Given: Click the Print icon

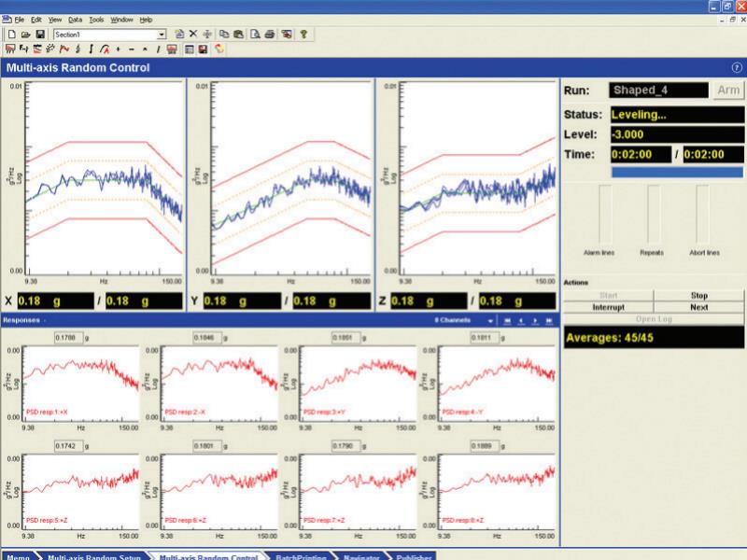Looking at the screenshot, I should pyautogui.click(x=270, y=35).
